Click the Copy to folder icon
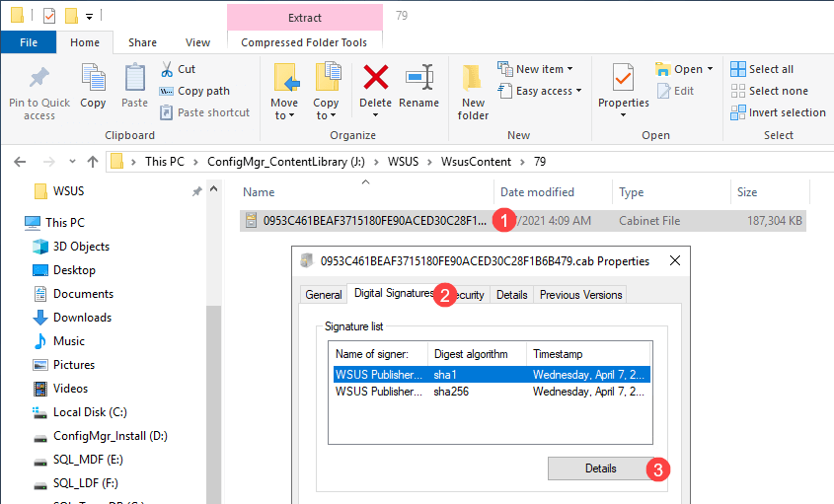This screenshot has width=834, height=504. [328, 78]
